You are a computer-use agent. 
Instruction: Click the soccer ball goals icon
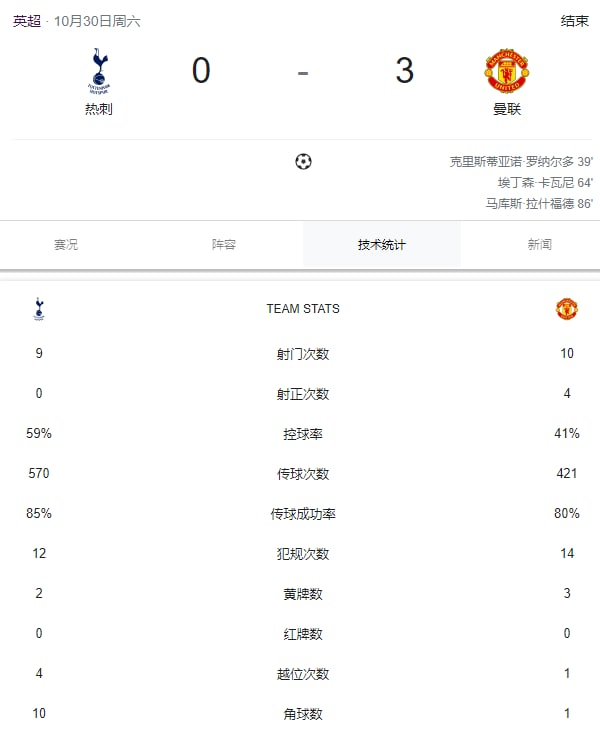[303, 162]
